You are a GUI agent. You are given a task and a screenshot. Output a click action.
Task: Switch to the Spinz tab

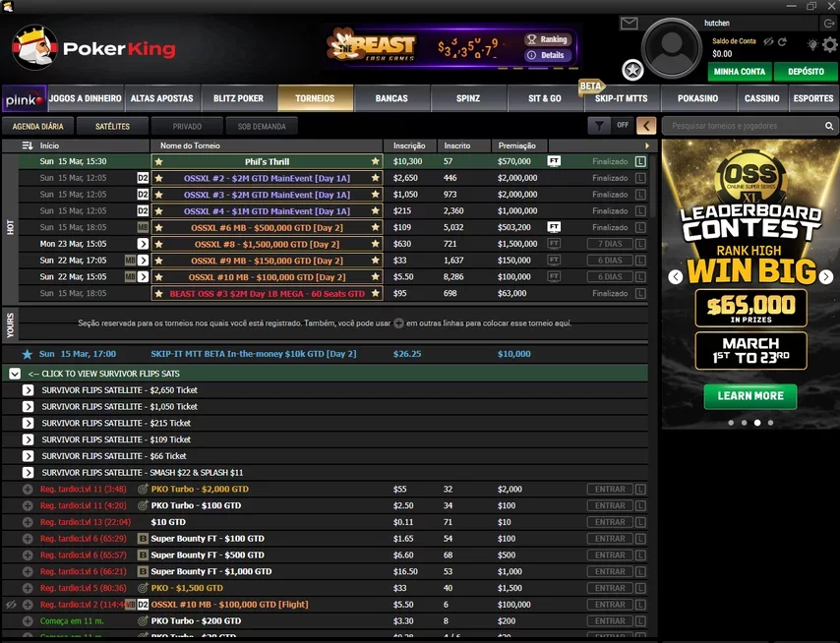(x=469, y=98)
